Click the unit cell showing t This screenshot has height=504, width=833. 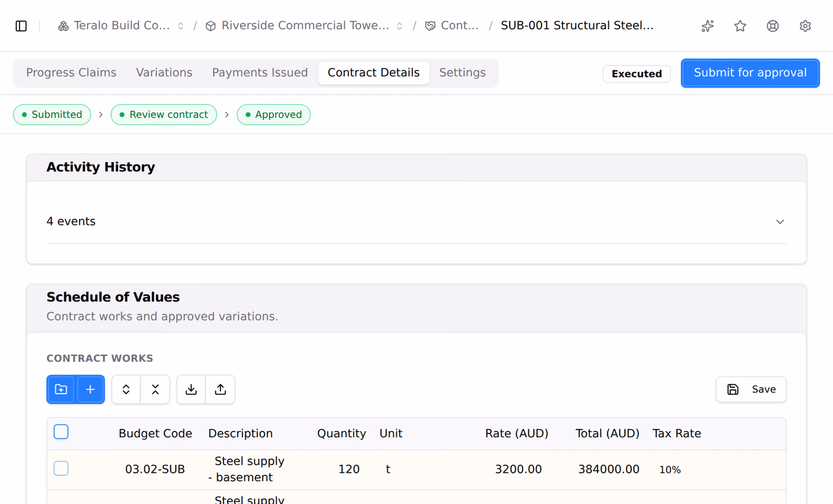388,470
